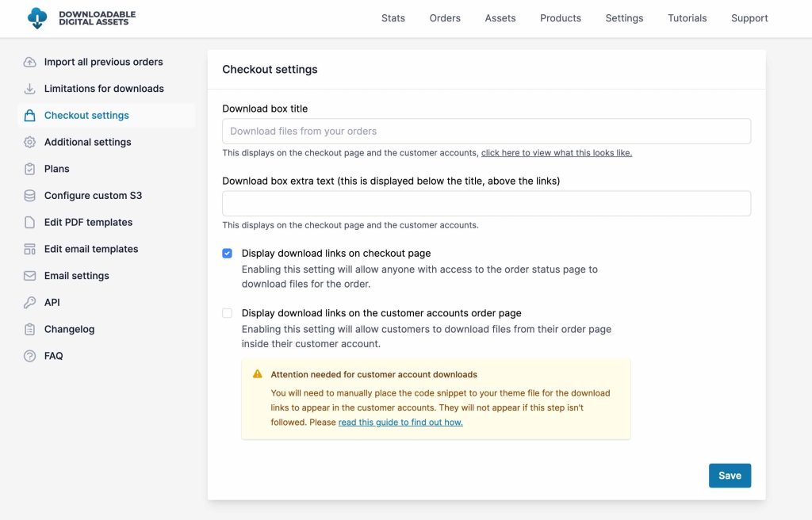
Task: Go to Products in the top menu
Action: coord(560,18)
